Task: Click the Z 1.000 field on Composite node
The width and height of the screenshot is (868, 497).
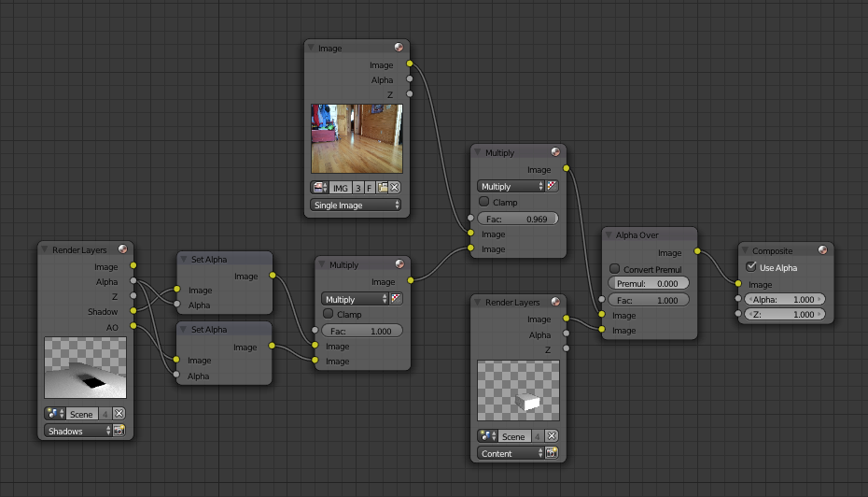Action: pyautogui.click(x=784, y=314)
